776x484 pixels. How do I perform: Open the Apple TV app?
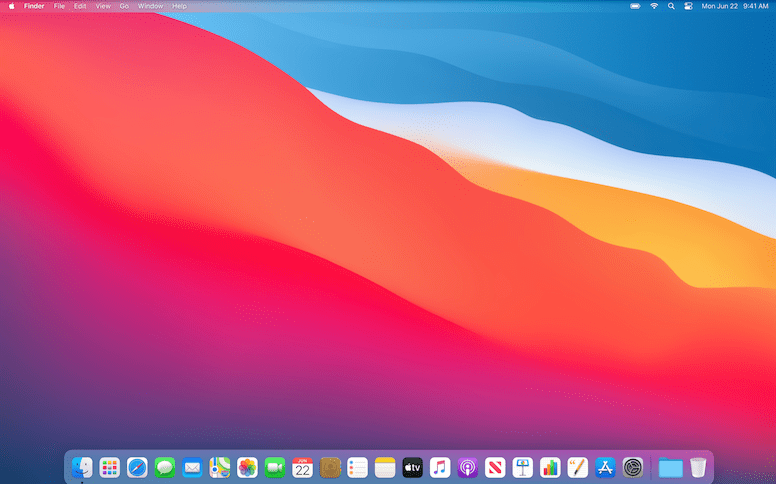tap(413, 467)
